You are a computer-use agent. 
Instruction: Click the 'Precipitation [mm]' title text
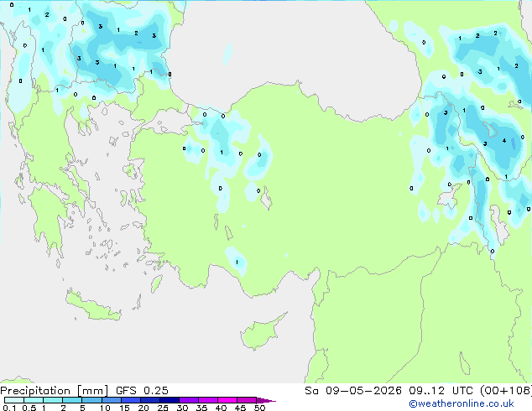click(x=55, y=391)
